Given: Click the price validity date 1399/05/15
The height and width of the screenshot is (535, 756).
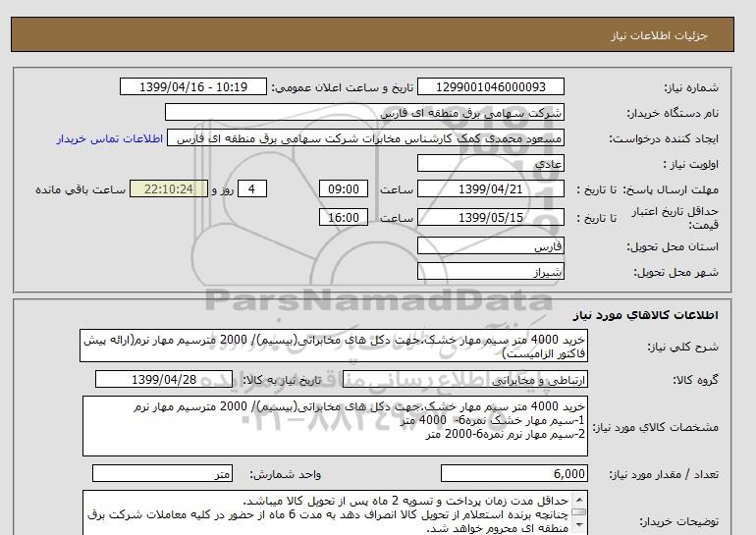Looking at the screenshot, I should point(490,217).
